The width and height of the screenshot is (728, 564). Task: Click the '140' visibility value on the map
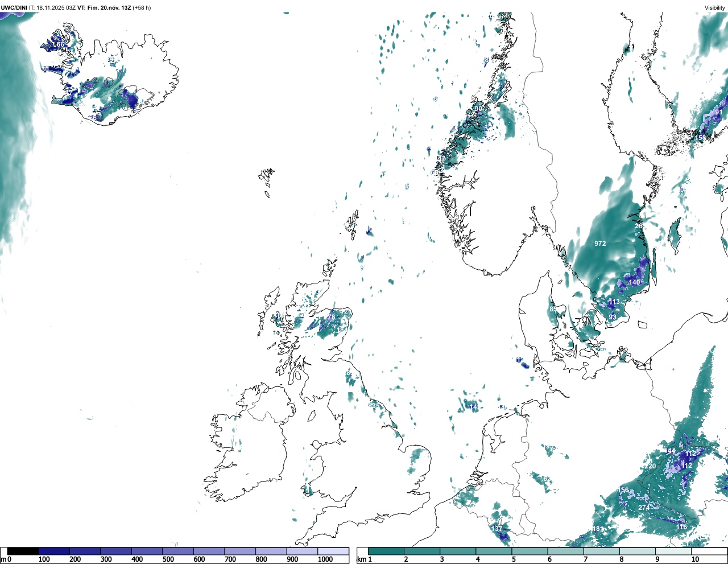(x=634, y=282)
